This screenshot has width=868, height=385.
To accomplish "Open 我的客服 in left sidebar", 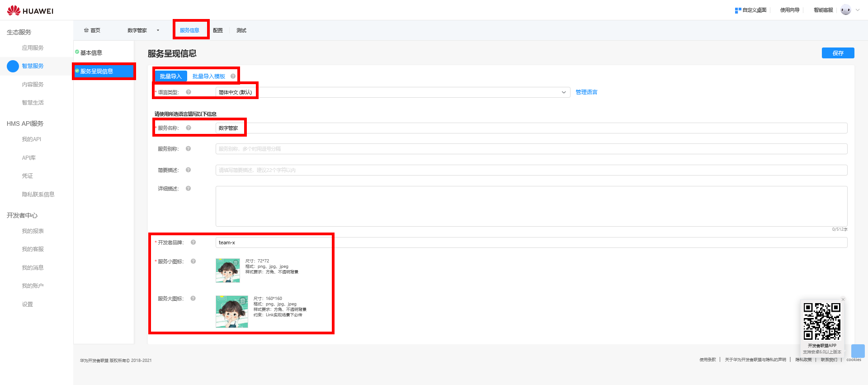I will click(33, 249).
